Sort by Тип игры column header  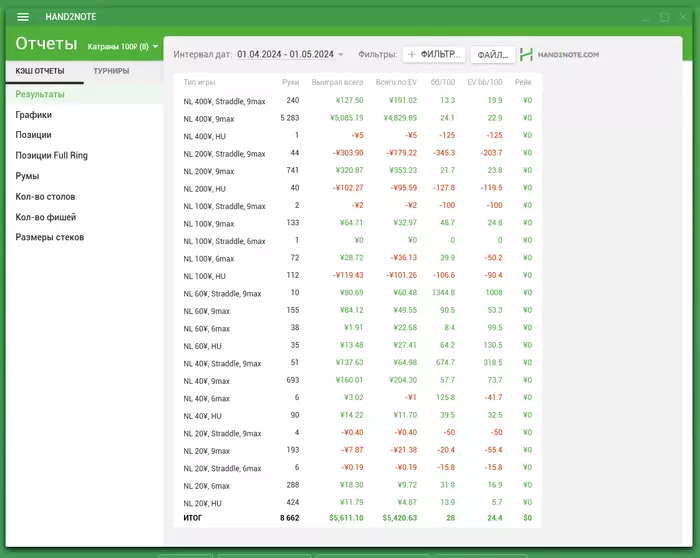(x=199, y=82)
